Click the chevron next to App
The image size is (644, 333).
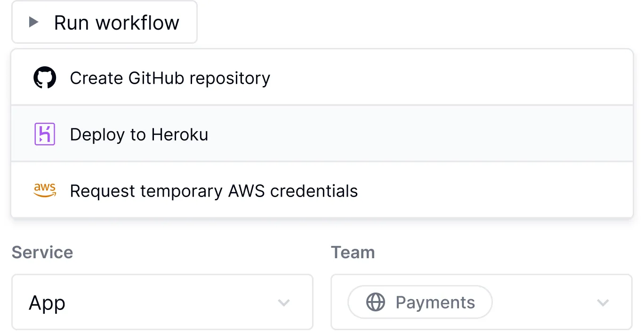tap(283, 302)
